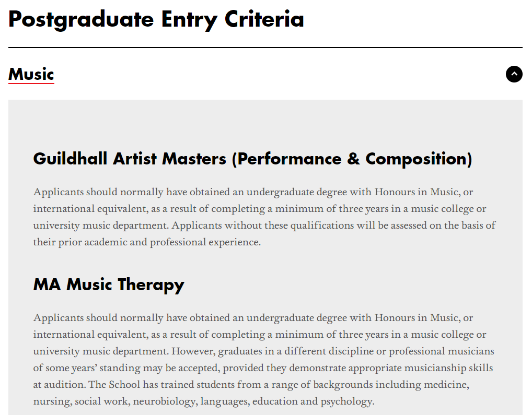
Task: Click the word 'Postgraduate' in the title
Action: (x=81, y=20)
